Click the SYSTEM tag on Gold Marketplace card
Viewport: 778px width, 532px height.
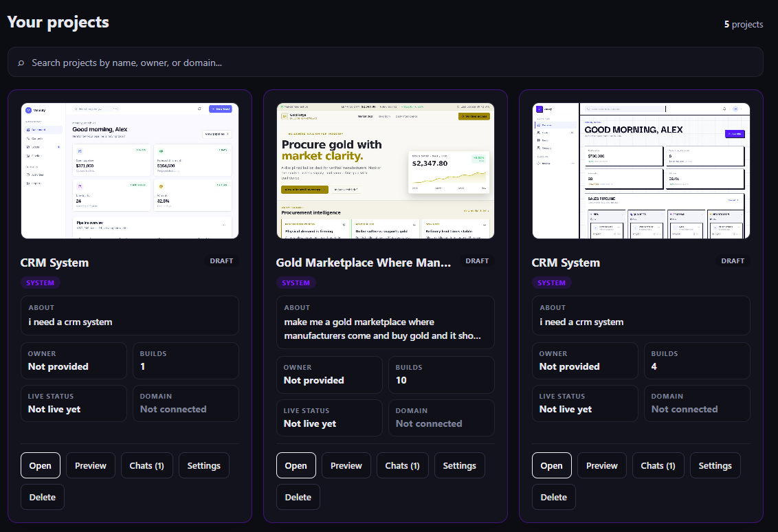tap(296, 283)
